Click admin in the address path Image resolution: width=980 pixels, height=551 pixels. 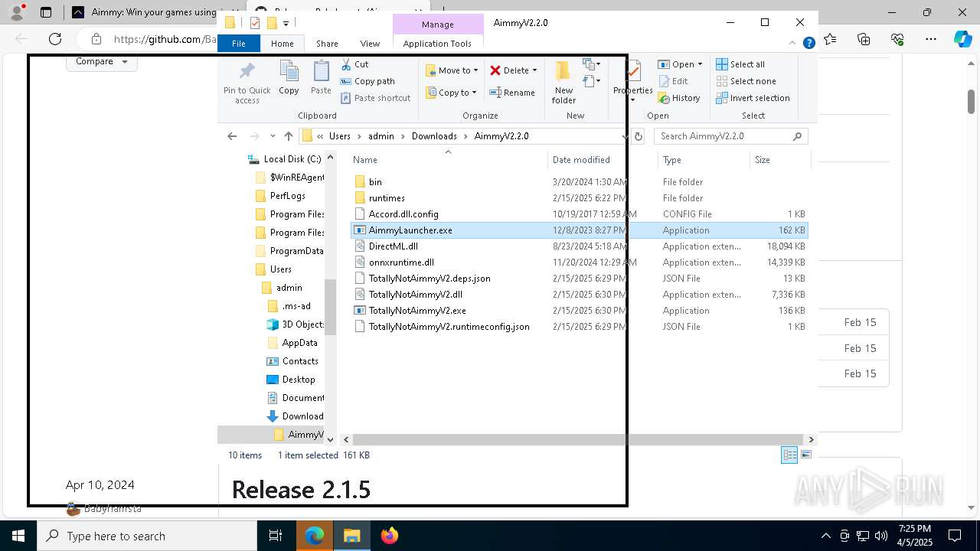point(381,136)
